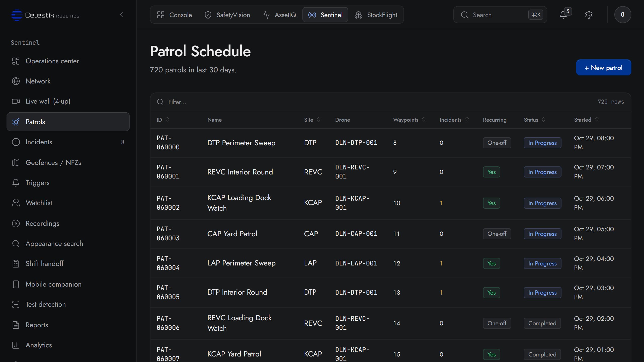Click the AssetIQ pulse icon
This screenshot has height=362, width=644.
266,15
